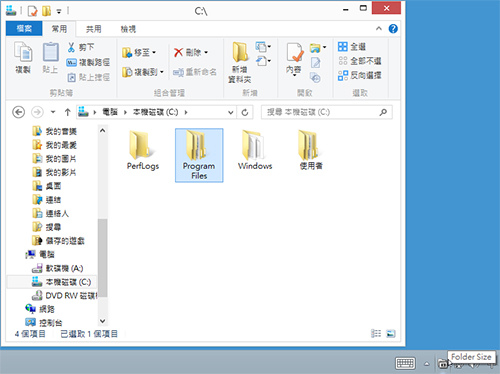Open the Easy access dropdown in ribbon

pyautogui.click(x=263, y=61)
